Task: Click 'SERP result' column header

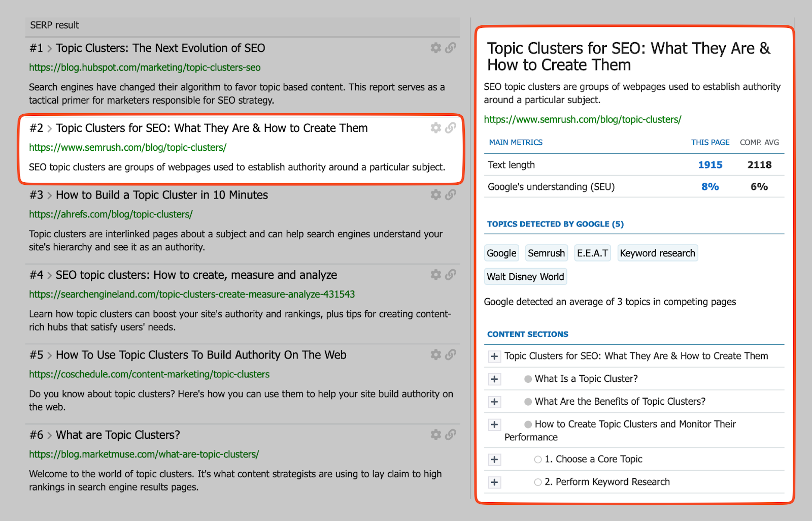Action: 54,25
